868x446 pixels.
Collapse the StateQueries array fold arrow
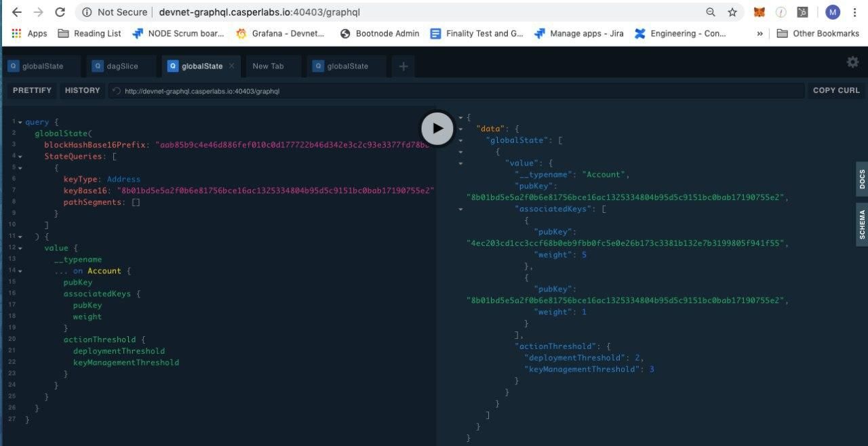point(20,157)
